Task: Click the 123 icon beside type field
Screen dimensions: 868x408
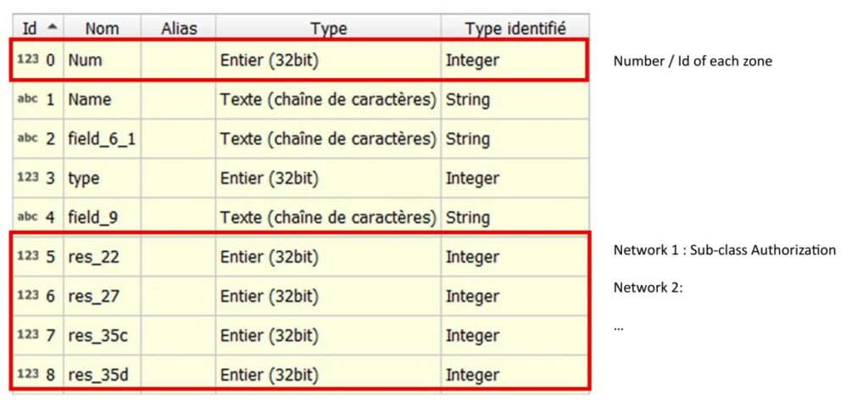Action: [28, 178]
